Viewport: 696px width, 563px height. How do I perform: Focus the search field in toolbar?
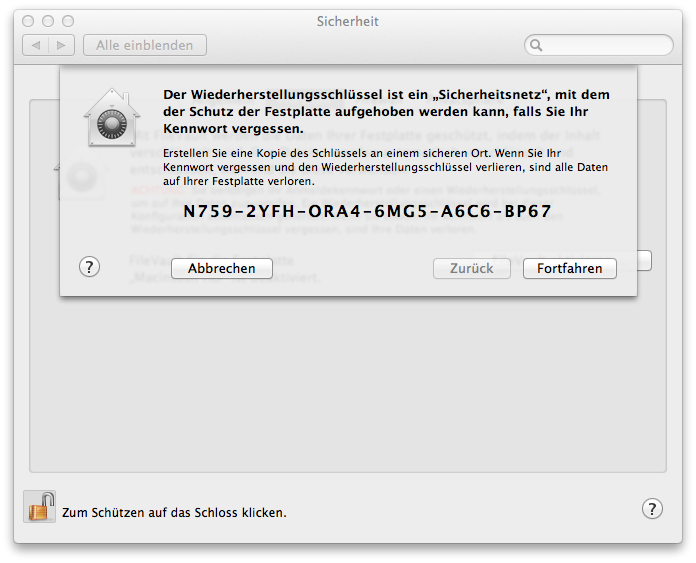tap(607, 45)
